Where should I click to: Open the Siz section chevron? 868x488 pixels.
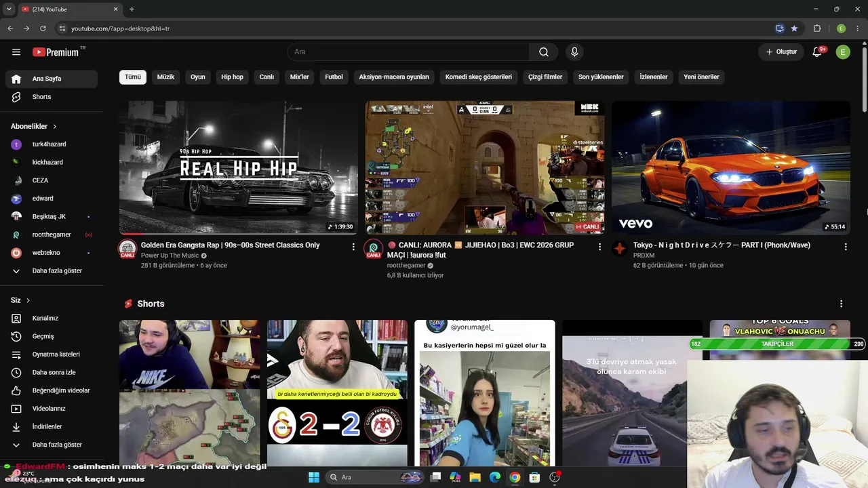(28, 300)
